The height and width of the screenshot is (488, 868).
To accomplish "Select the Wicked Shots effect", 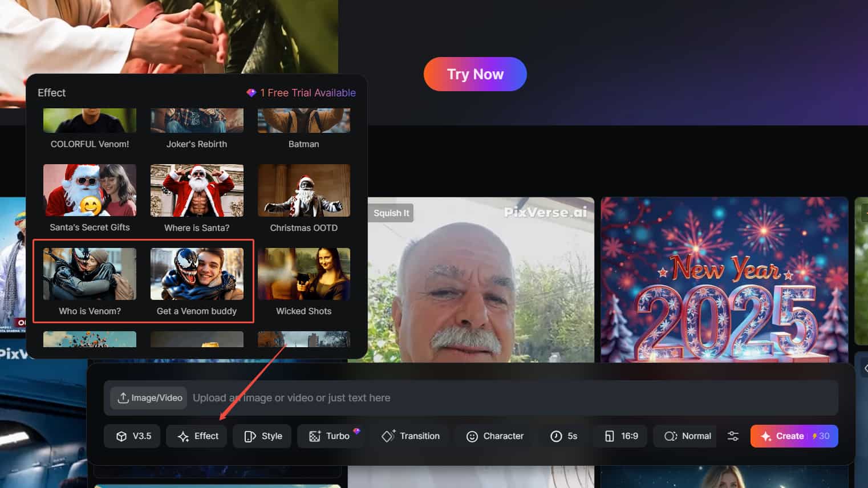I will (304, 282).
